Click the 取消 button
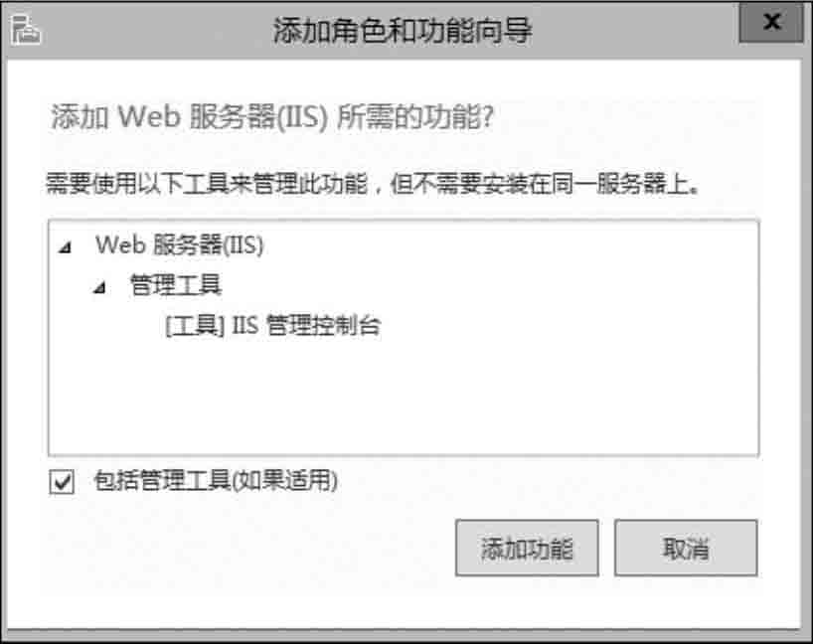 coord(686,548)
